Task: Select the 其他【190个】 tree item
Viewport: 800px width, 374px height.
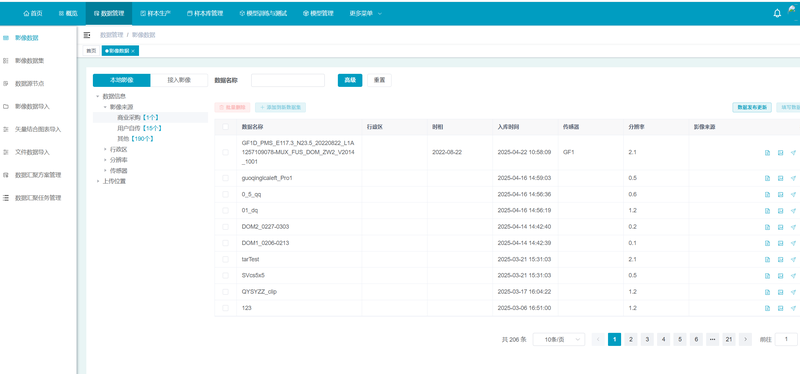Action: 135,139
